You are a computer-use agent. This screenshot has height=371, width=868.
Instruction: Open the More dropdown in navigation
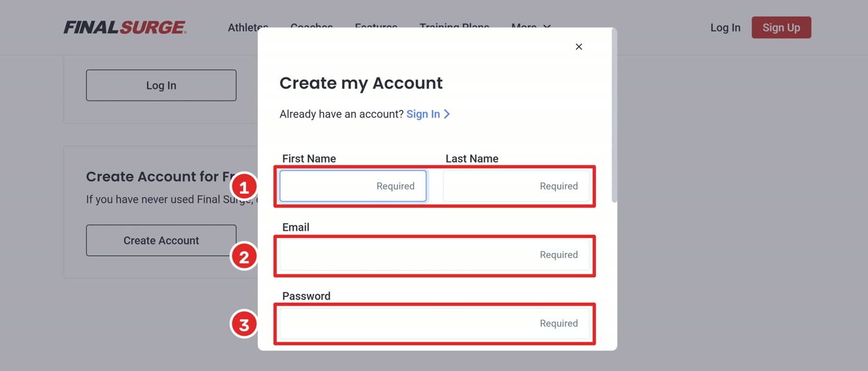(x=531, y=27)
